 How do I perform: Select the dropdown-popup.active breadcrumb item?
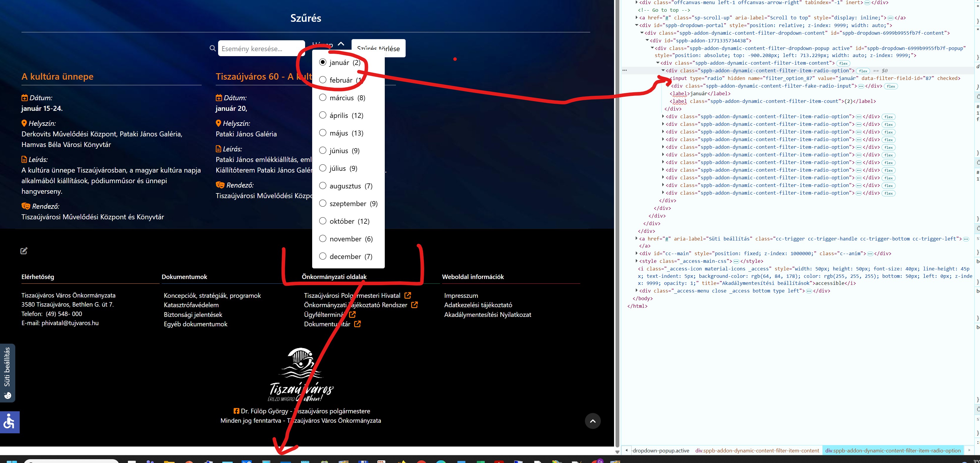tap(660, 450)
